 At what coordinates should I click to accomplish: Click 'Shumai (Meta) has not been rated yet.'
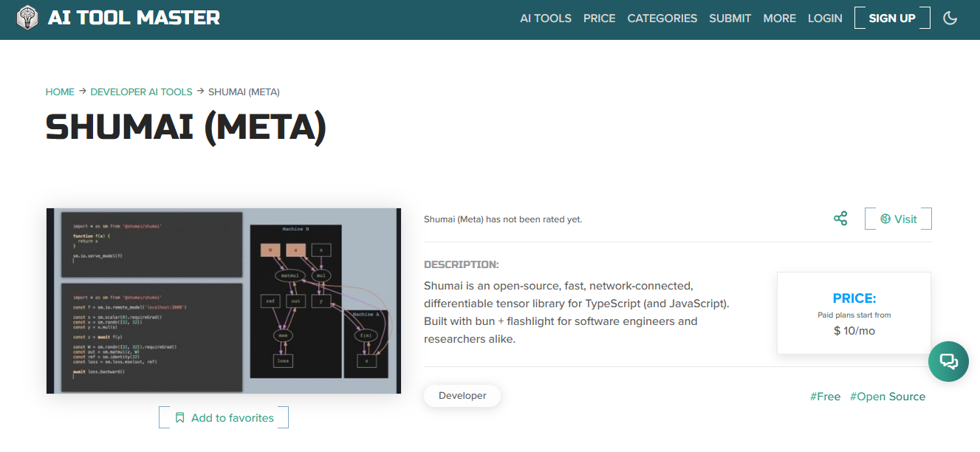[x=503, y=219]
